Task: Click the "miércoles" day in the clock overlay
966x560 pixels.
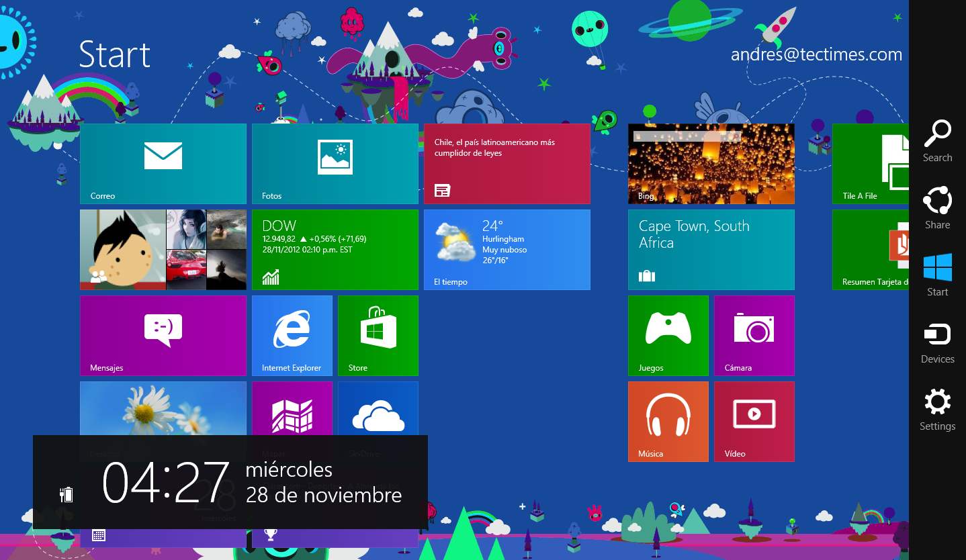Action: pyautogui.click(x=289, y=470)
